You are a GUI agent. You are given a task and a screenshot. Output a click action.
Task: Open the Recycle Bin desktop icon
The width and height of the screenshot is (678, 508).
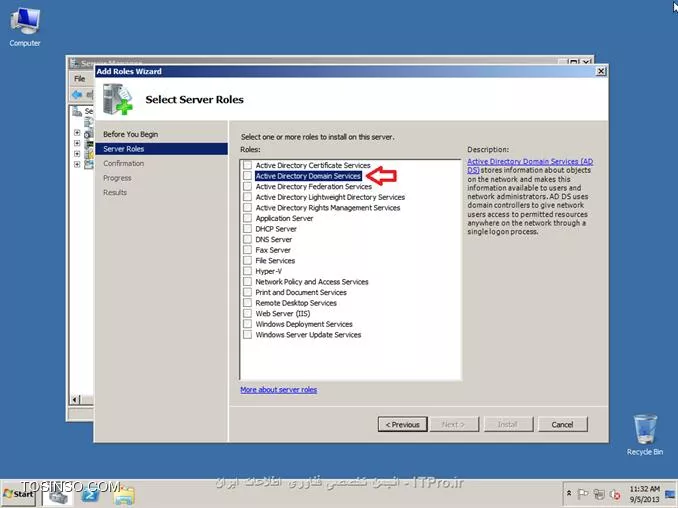coord(645,435)
